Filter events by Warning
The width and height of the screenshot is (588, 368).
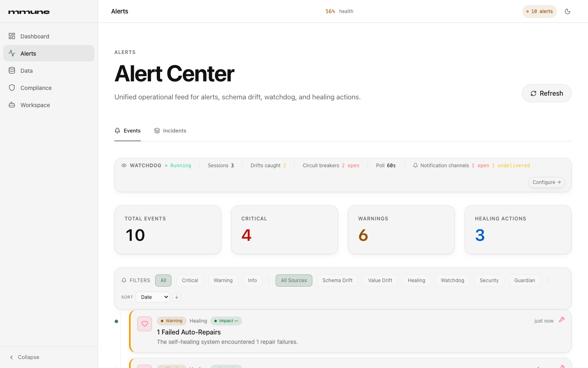click(x=223, y=280)
